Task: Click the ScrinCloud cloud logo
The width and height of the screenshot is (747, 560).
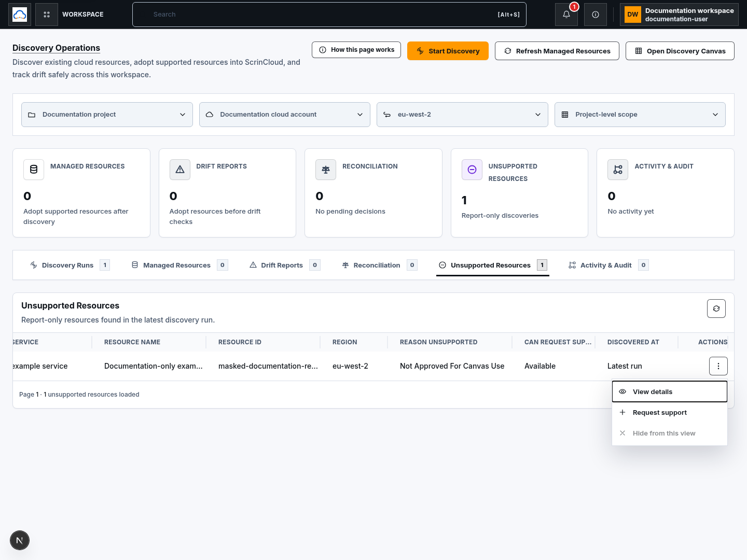Action: [x=20, y=15]
